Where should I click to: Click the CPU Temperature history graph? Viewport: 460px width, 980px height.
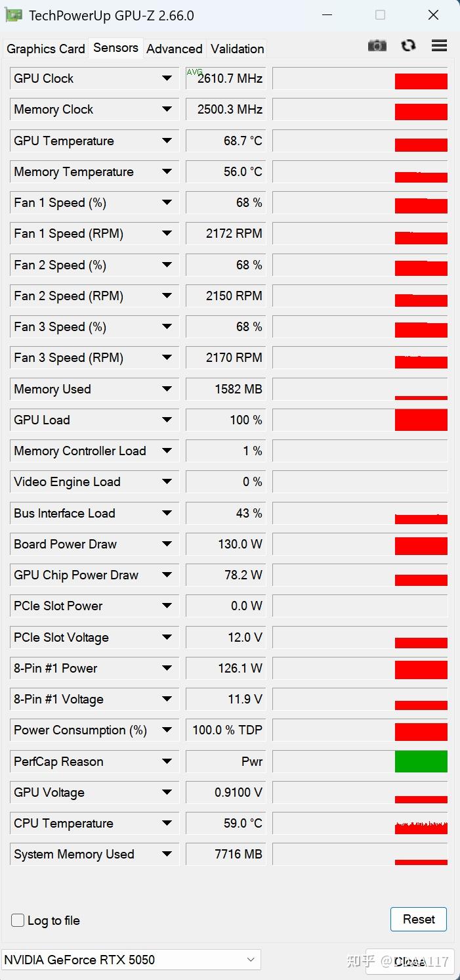click(360, 824)
